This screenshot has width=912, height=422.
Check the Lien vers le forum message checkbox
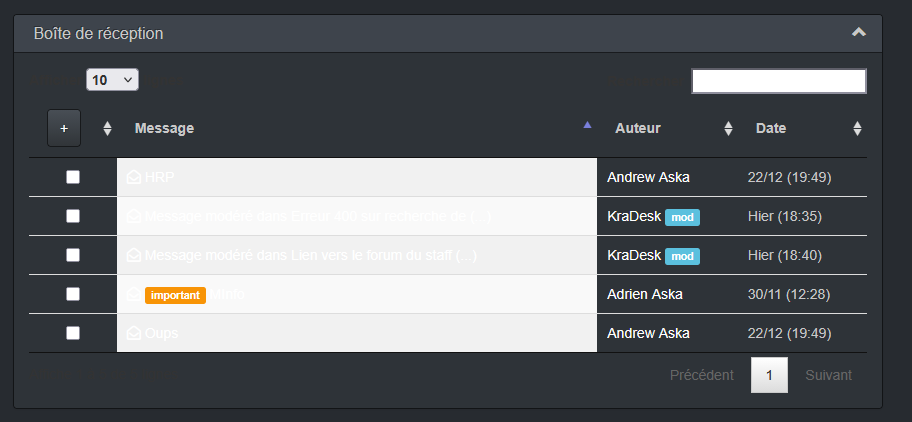click(73, 255)
